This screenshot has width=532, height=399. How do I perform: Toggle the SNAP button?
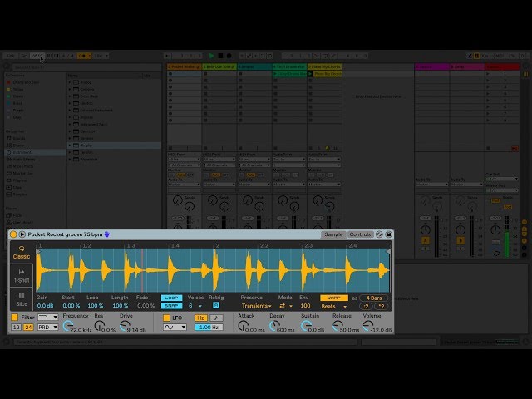tap(171, 306)
